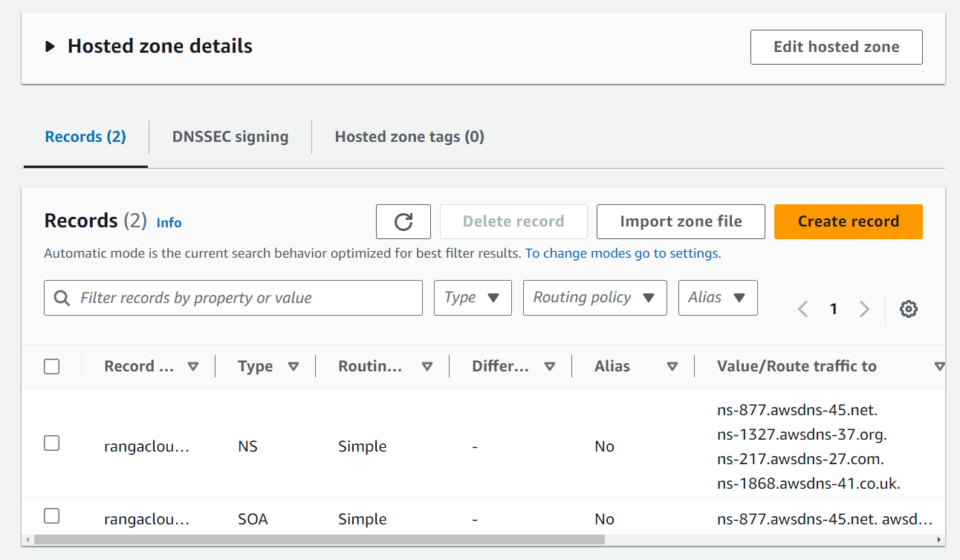Sort records using the Record name column caret

(193, 365)
